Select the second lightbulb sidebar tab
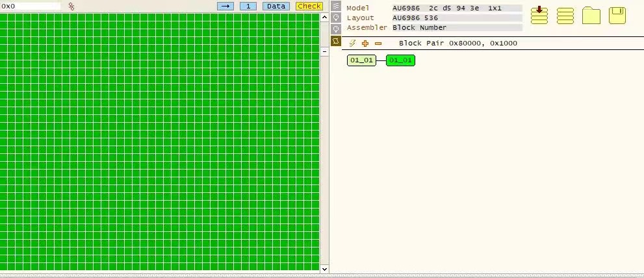Image resolution: width=644 pixels, height=278 pixels. point(336,29)
